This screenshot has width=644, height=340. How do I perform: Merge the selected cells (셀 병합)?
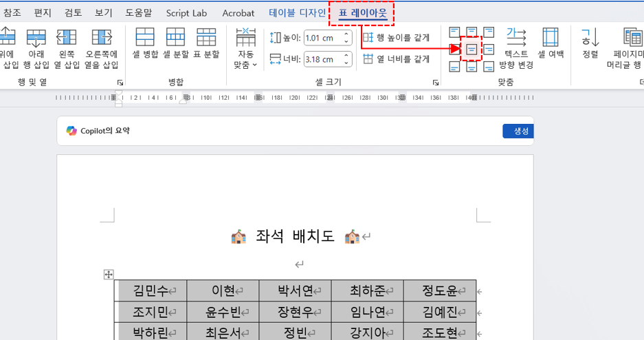click(145, 43)
